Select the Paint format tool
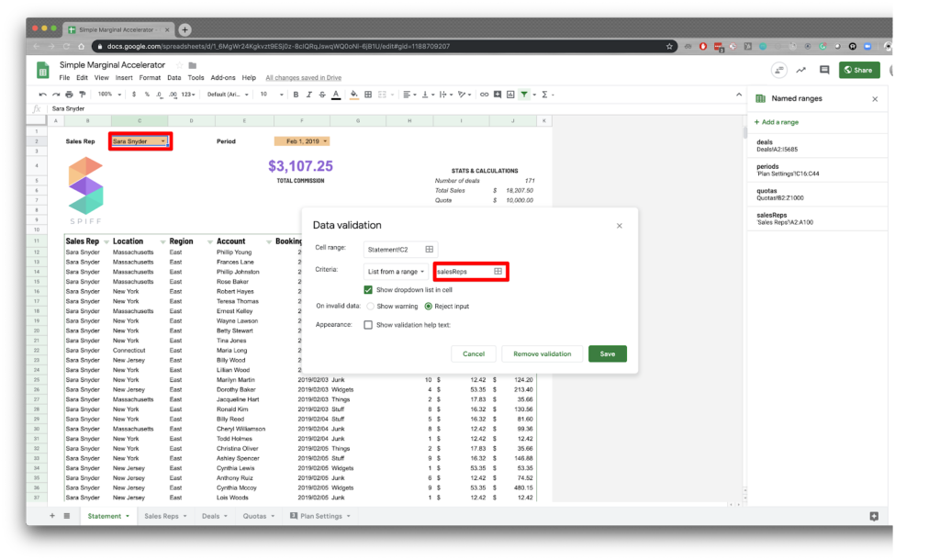 tap(81, 94)
